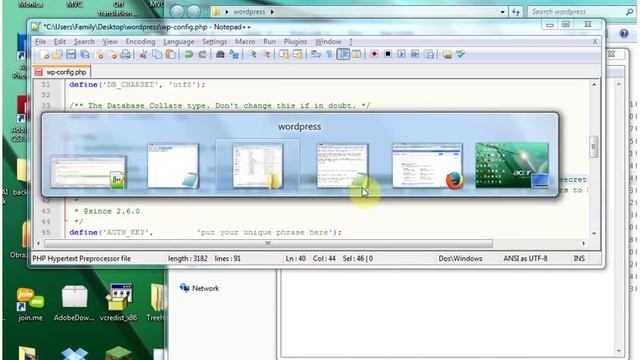Click the horizontal scrollbar left arrow
This screenshot has width=640, height=360.
click(x=38, y=243)
